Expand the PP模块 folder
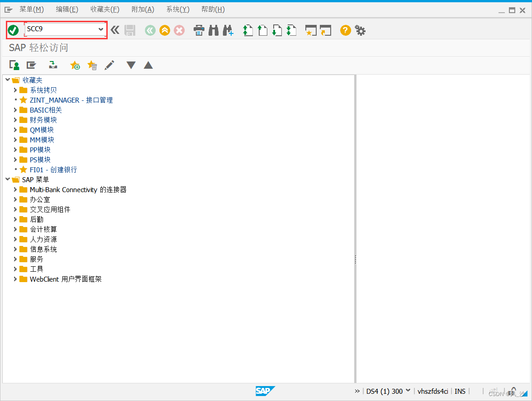The width and height of the screenshot is (532, 401). (x=15, y=150)
